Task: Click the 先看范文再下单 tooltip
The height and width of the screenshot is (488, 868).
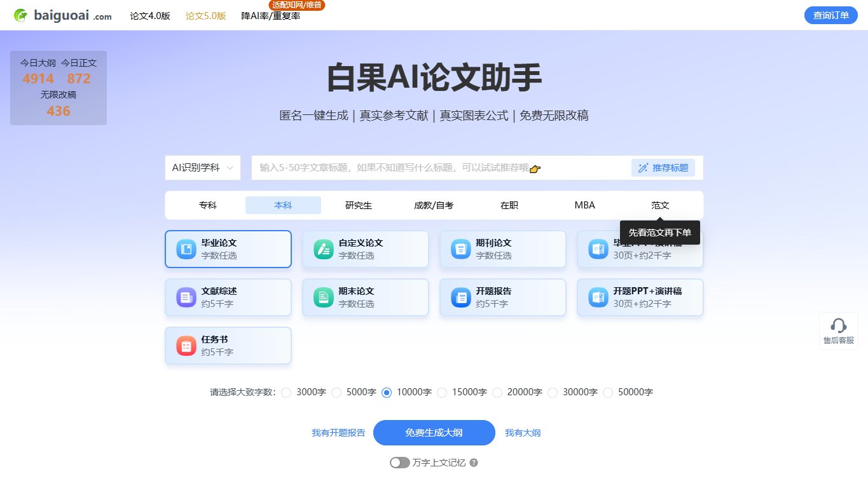Action: coord(660,233)
